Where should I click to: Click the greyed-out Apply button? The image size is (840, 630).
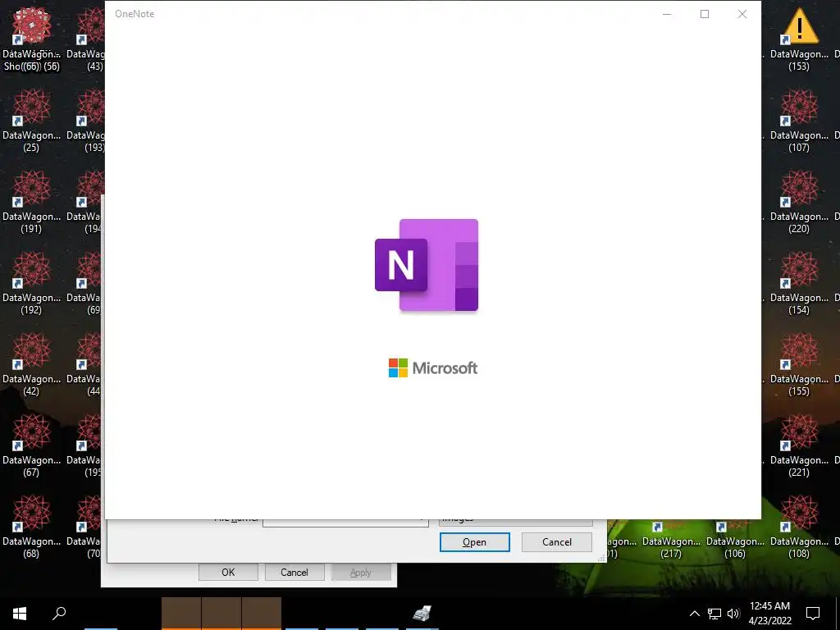coord(361,572)
